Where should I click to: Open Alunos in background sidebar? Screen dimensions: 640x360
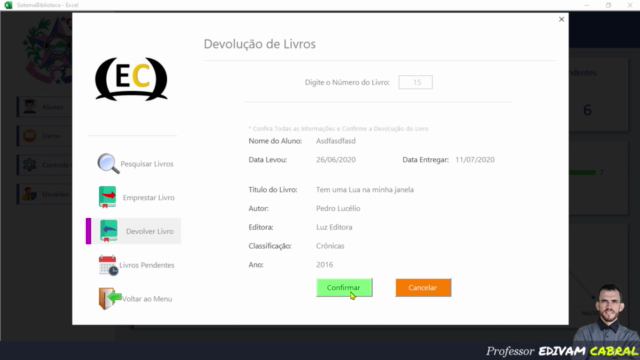click(x=44, y=107)
